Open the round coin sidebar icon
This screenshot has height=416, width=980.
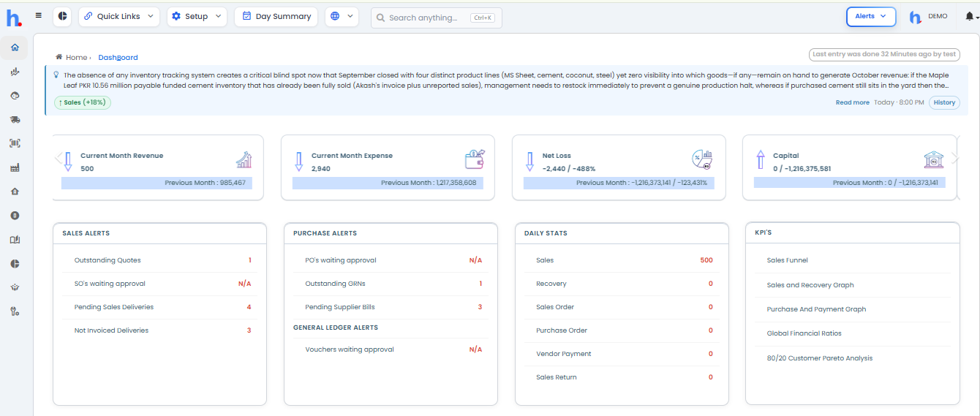coord(15,216)
